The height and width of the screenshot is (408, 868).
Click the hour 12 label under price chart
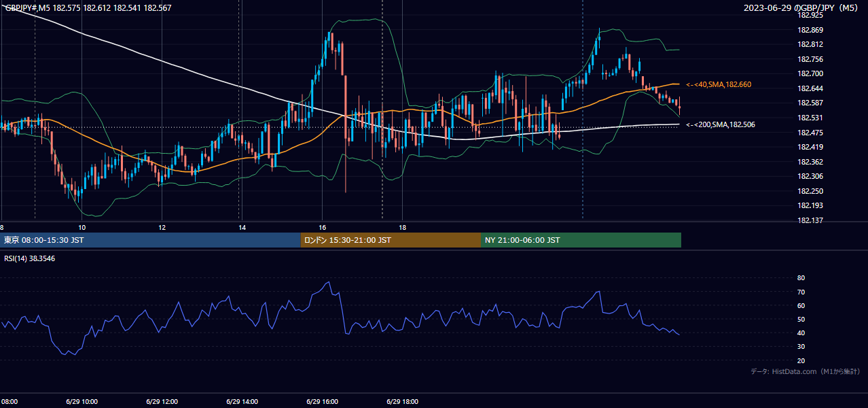coord(162,227)
